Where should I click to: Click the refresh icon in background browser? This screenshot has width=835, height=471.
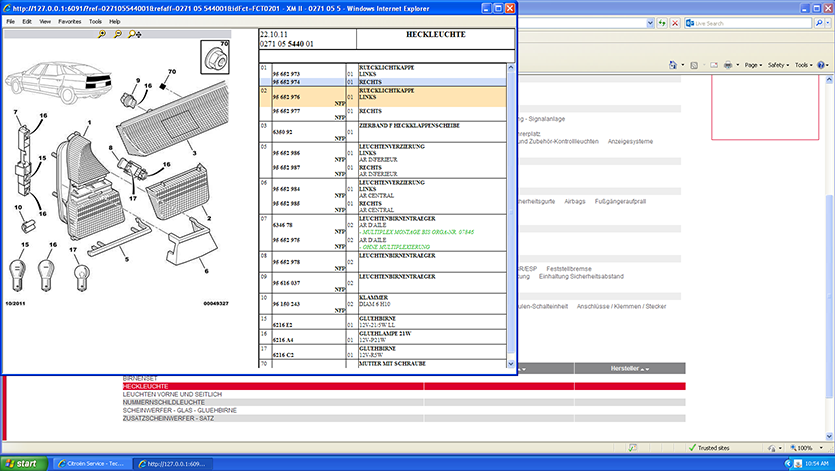click(x=662, y=23)
